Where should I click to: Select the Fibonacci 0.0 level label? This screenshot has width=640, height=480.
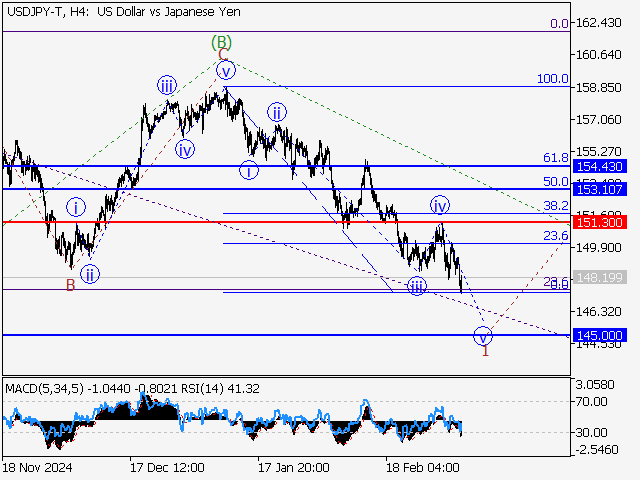(x=559, y=23)
